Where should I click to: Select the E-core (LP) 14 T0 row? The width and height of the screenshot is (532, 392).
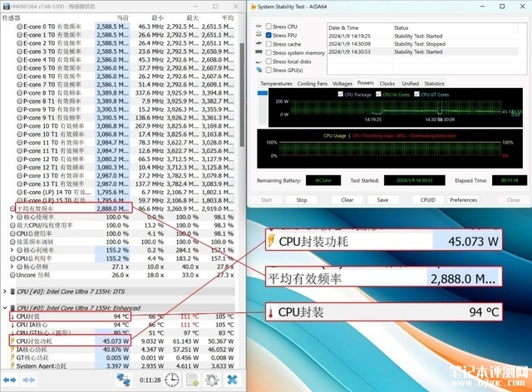click(126, 193)
